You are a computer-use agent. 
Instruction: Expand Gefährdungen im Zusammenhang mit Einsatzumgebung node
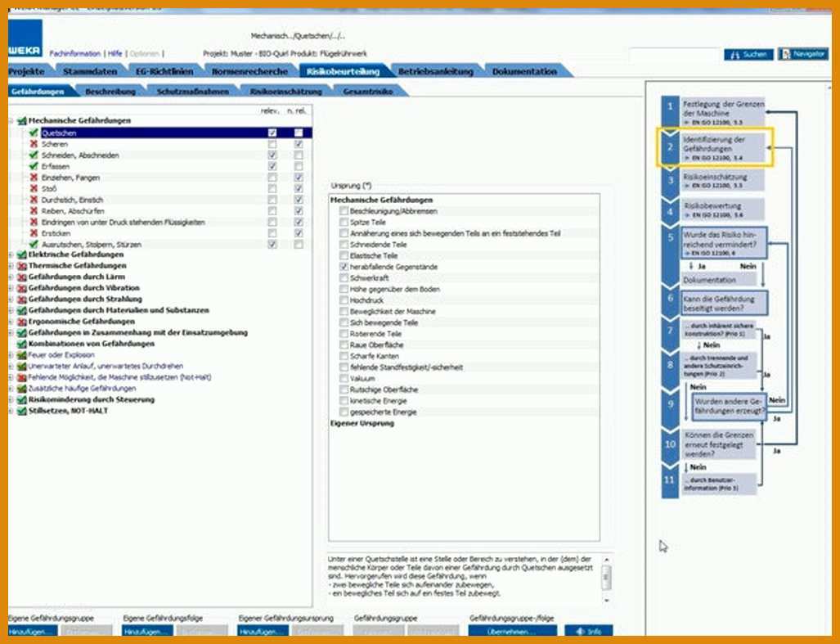tap(11, 333)
